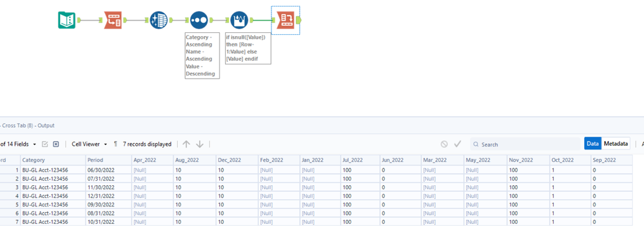Click the apply checkmark icon
Screen dimensions: 644x240
click(x=458, y=145)
